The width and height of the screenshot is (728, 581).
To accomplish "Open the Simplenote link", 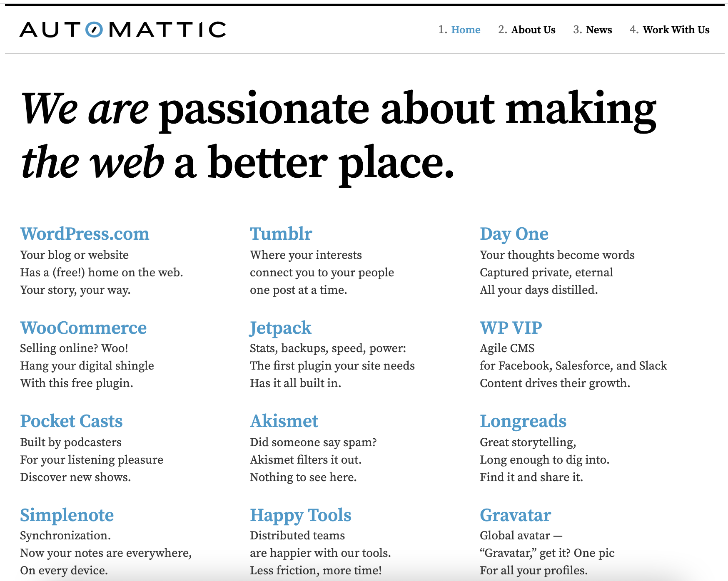I will click(x=67, y=515).
